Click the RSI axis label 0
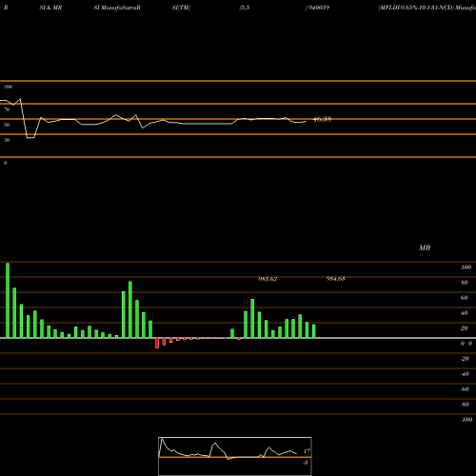The image size is (476, 476). (5, 163)
